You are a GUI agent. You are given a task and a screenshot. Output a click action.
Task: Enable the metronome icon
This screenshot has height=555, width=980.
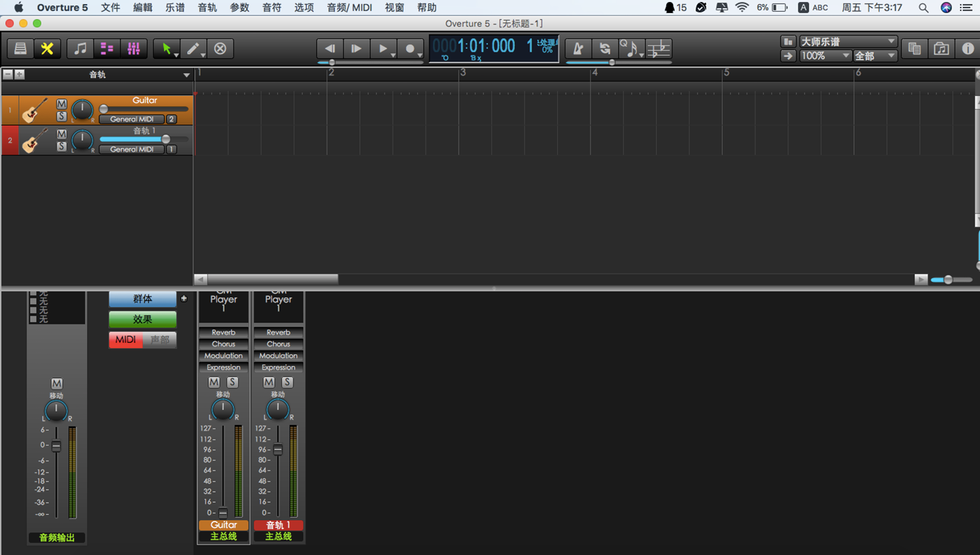coord(578,48)
